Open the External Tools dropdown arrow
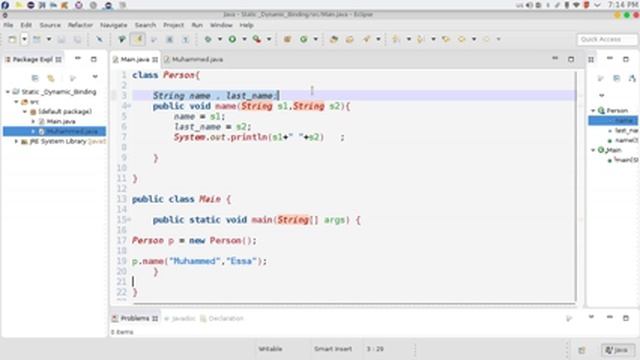 click(269, 39)
